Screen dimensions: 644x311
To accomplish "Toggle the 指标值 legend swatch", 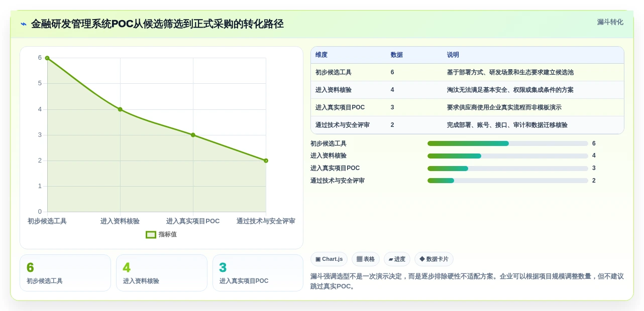I will 151,235.
